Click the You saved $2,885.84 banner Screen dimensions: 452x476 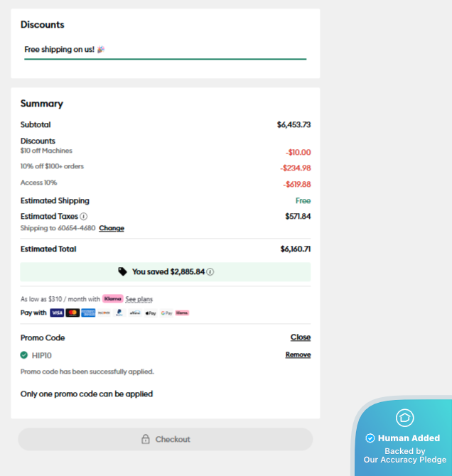click(x=165, y=272)
